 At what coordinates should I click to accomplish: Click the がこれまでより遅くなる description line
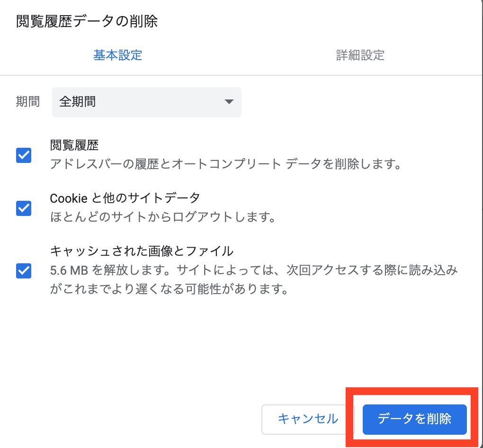169,289
